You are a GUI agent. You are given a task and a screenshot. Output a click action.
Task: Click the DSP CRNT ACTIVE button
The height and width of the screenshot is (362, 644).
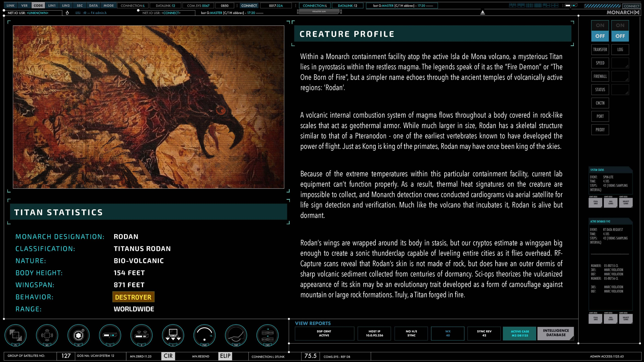tap(325, 334)
